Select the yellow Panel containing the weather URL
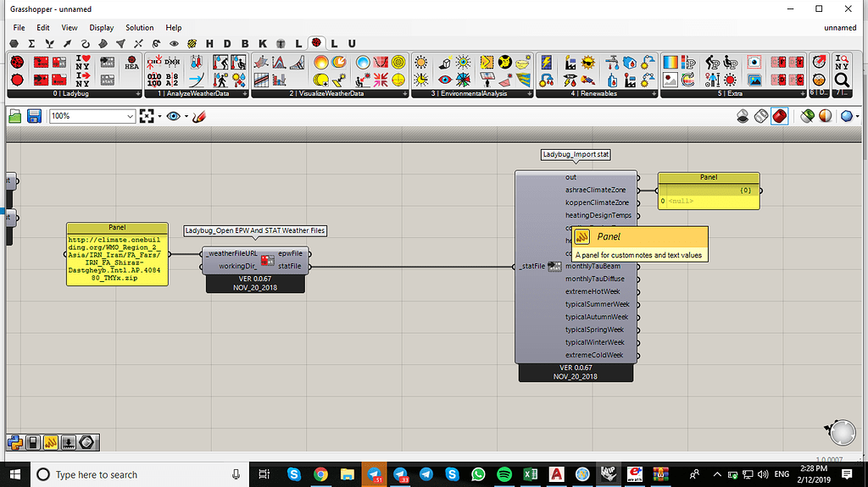The height and width of the screenshot is (487, 868). (x=117, y=254)
